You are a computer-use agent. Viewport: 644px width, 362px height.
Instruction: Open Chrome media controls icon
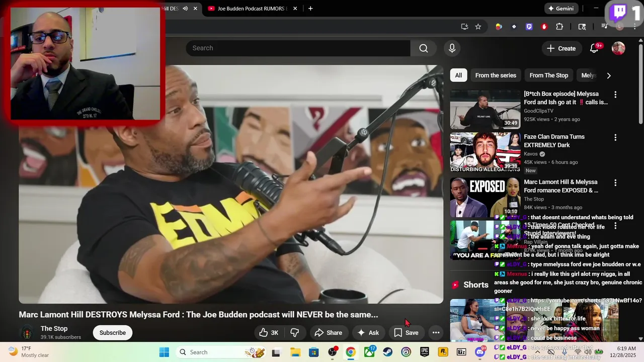coord(605,27)
